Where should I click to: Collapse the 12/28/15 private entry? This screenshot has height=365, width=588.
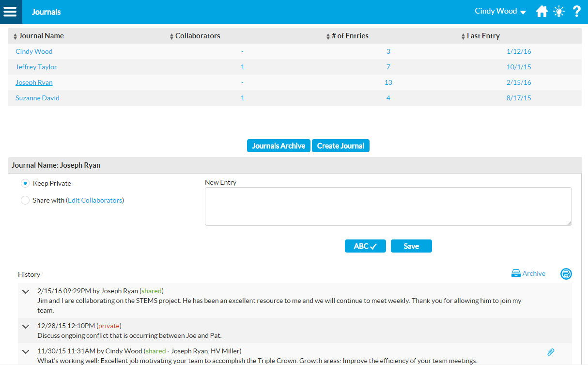[26, 326]
